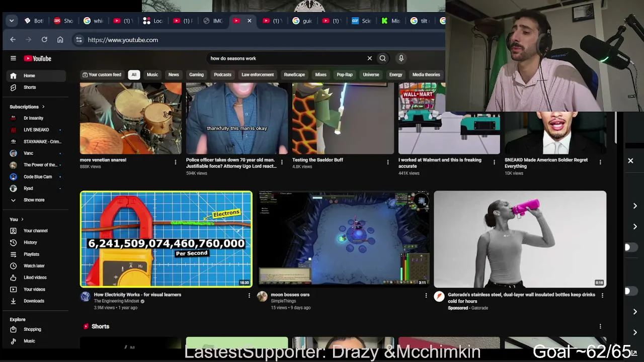Open options for more venetian snares video
Viewport: 644px width, 362px height.
click(175, 162)
